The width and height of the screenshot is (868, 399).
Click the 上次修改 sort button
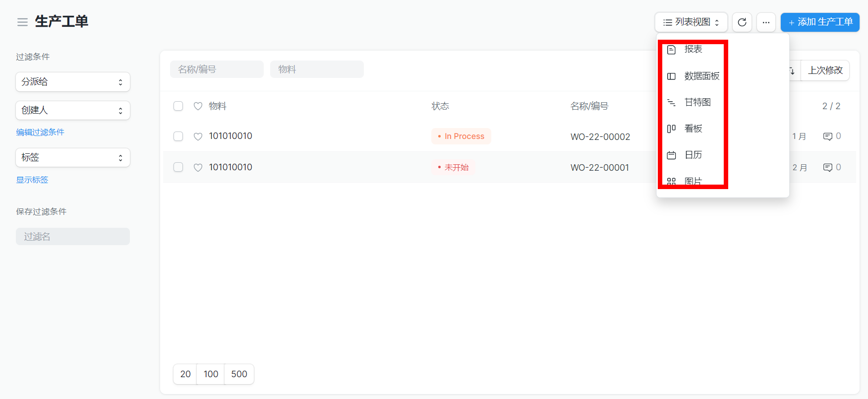825,70
